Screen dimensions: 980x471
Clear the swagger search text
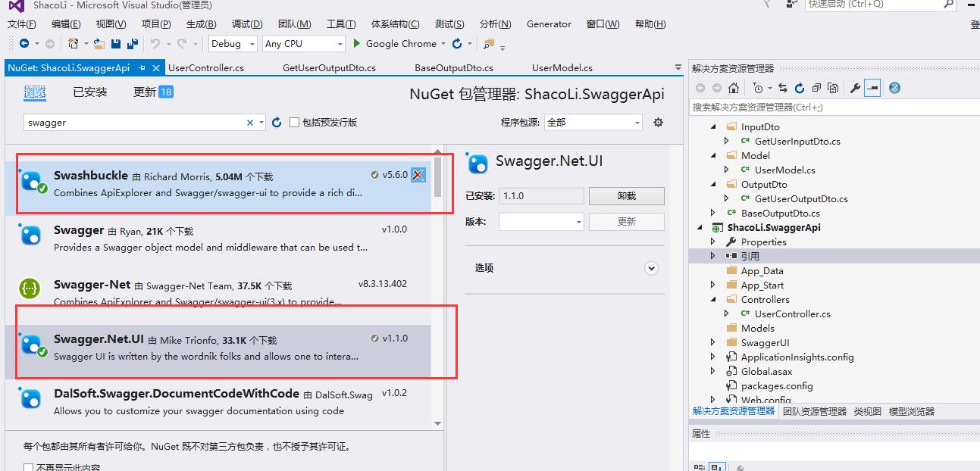point(250,123)
